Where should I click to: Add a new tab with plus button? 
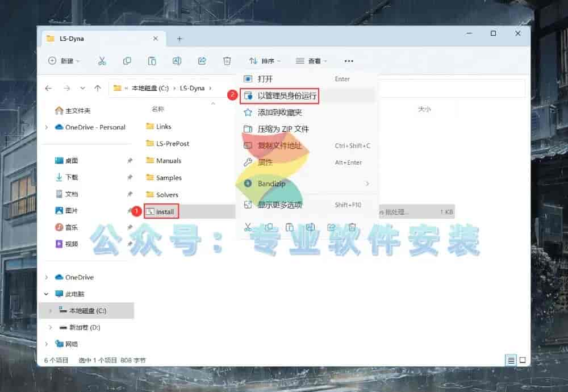pos(179,39)
